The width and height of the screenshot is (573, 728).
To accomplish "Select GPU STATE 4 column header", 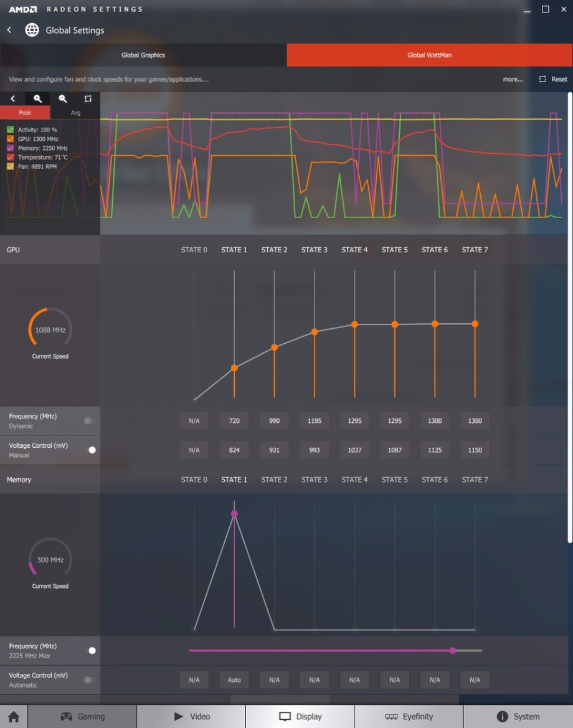I will click(354, 250).
